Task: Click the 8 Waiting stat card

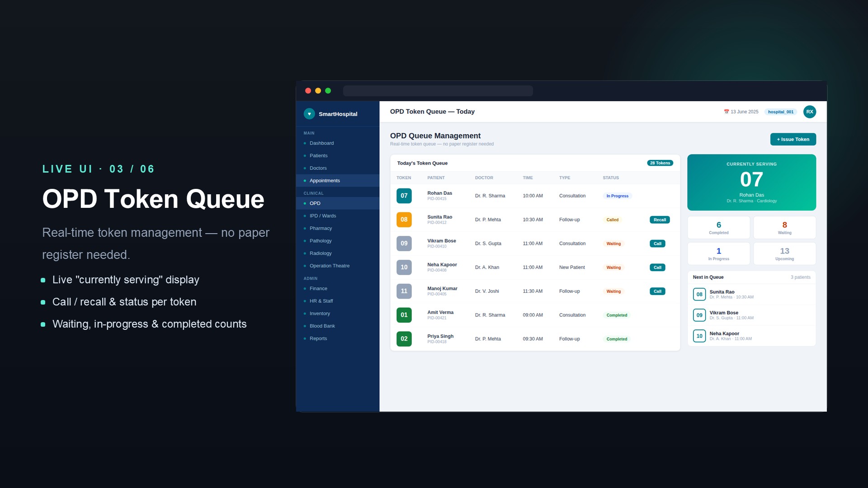Action: point(784,228)
